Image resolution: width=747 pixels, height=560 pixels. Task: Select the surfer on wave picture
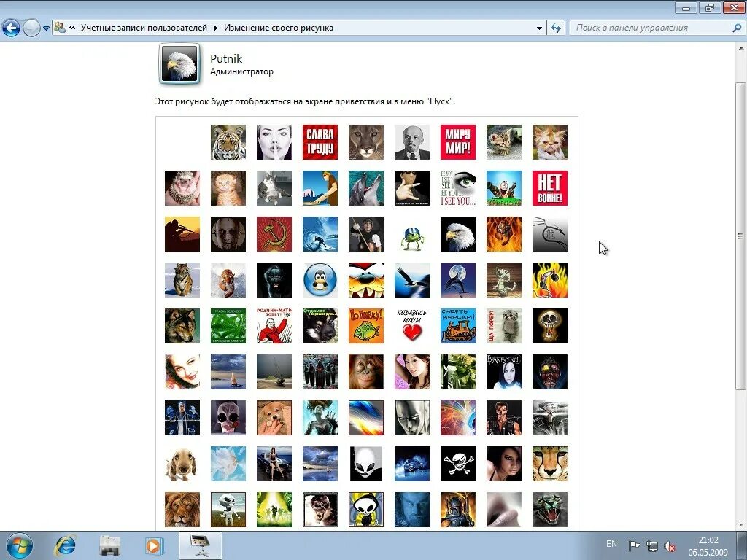(320, 234)
